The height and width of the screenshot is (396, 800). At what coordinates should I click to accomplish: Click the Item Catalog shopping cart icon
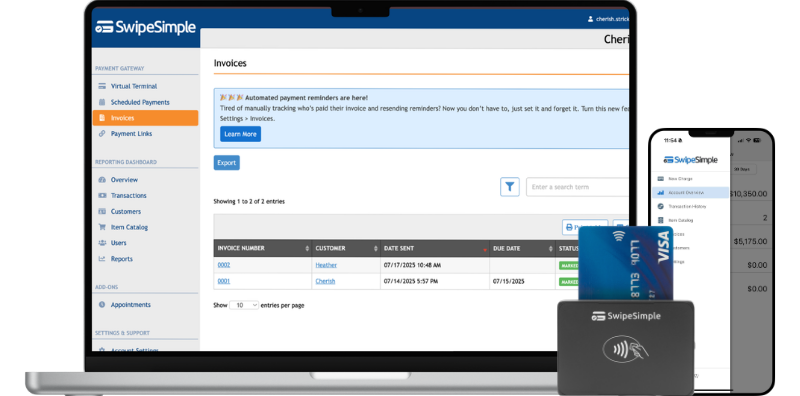(102, 227)
